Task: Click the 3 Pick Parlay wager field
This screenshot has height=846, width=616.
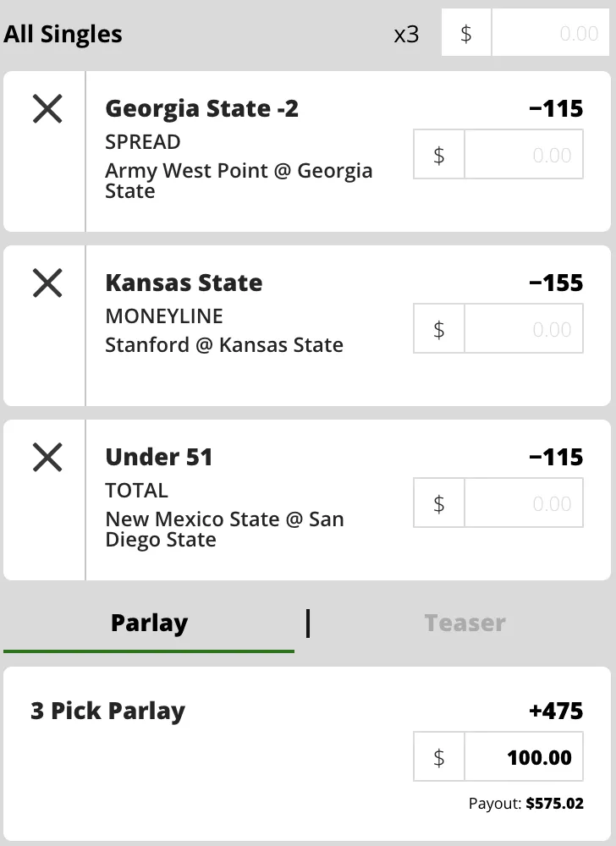Action: (x=523, y=757)
